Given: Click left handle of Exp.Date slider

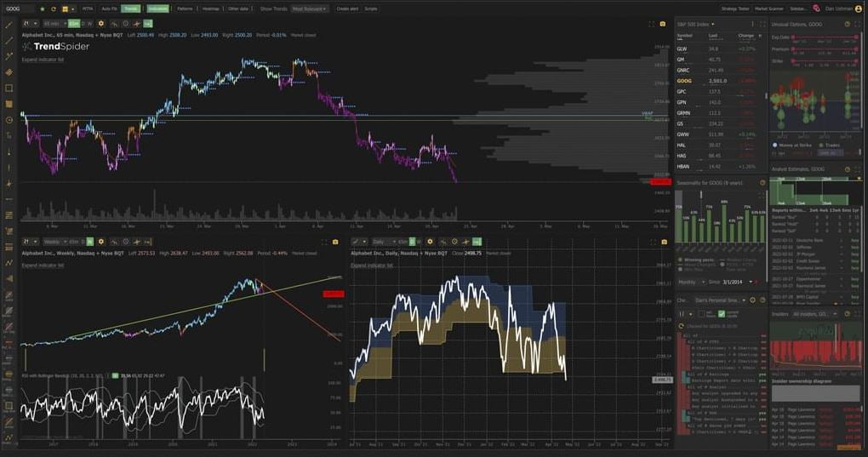Looking at the screenshot, I should [x=793, y=37].
